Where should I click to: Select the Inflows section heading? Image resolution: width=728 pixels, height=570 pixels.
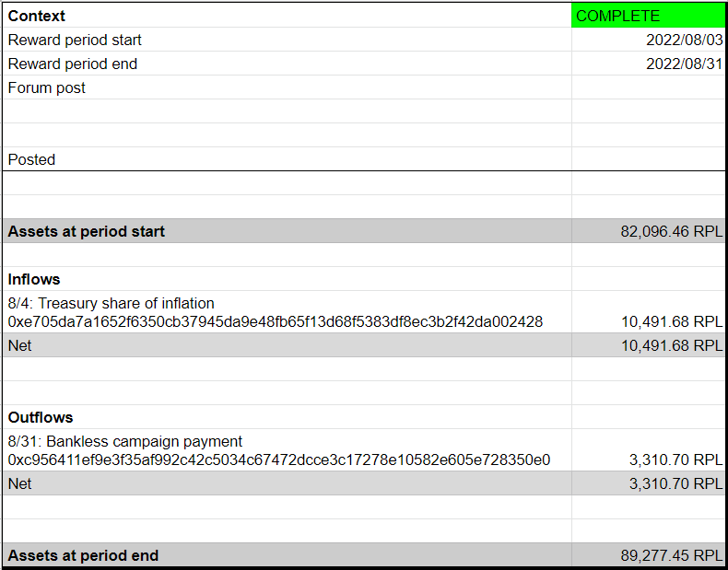click(34, 279)
